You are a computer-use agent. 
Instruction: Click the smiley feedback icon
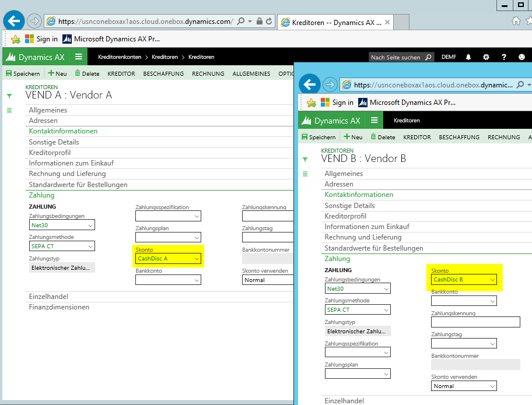521,57
